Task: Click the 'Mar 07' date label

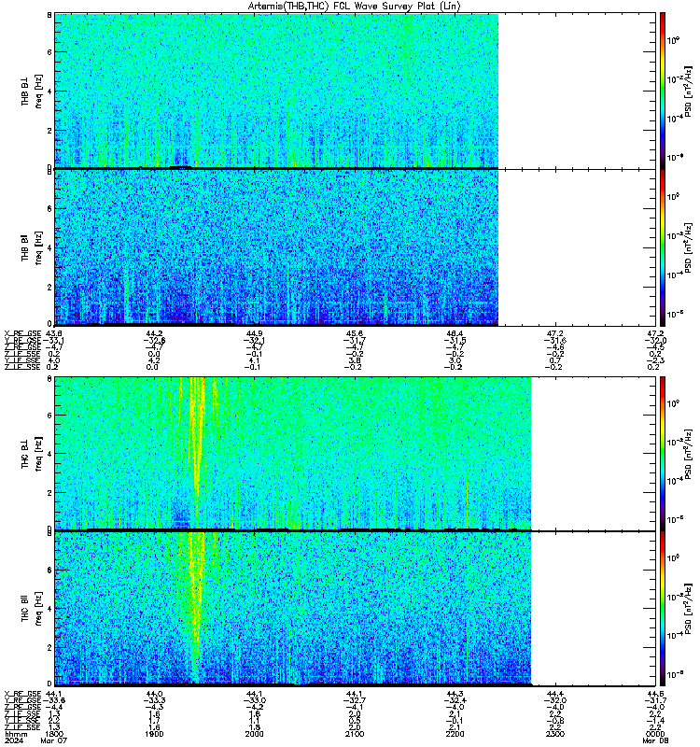Action: pyautogui.click(x=54, y=740)
